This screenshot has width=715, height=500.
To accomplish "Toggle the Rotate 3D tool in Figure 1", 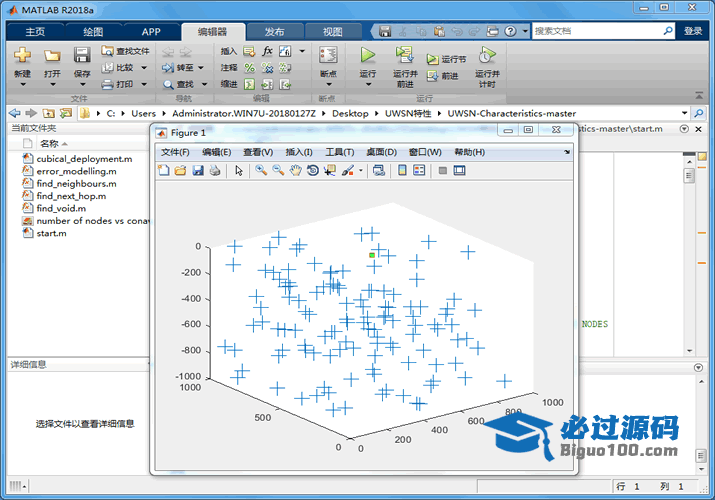I will click(313, 170).
